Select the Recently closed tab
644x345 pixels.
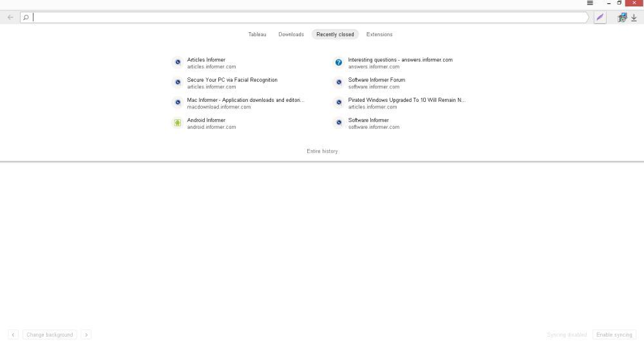tap(335, 35)
